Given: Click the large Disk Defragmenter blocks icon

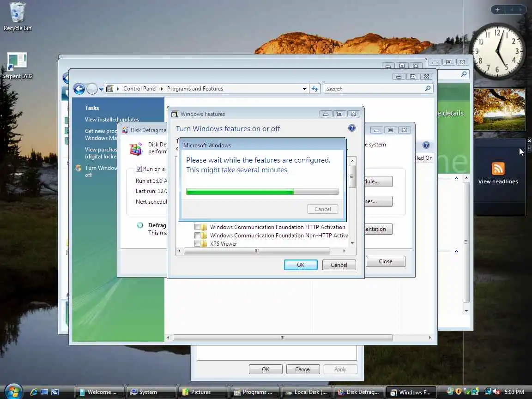Looking at the screenshot, I should [x=136, y=149].
